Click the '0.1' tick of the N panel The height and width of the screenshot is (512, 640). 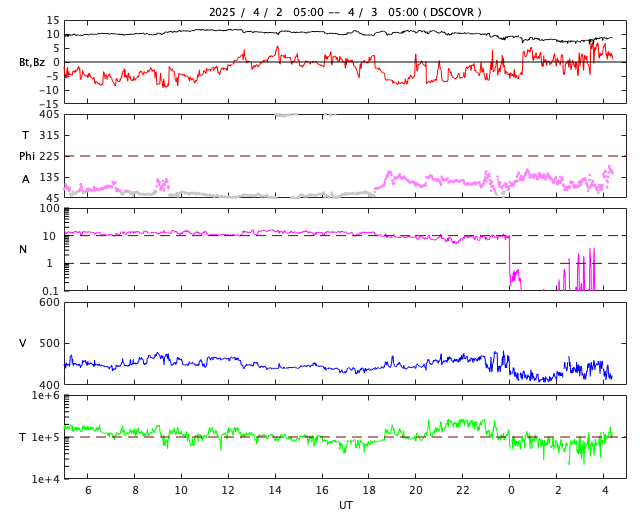click(x=51, y=291)
